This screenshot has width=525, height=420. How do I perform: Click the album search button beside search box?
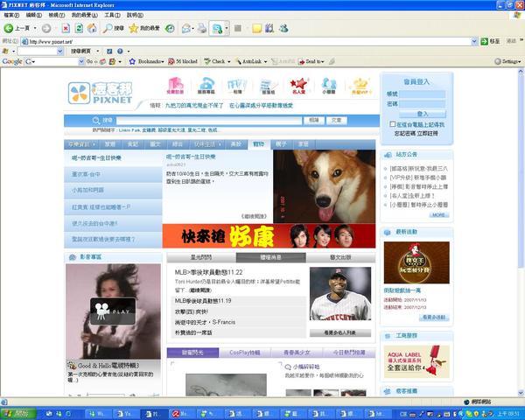(x=314, y=120)
